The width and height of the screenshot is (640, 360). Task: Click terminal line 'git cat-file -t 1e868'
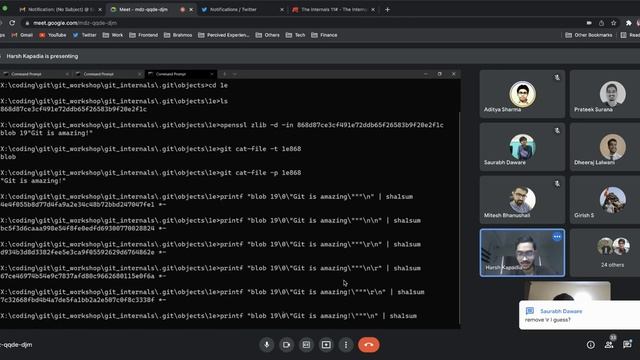coord(260,149)
